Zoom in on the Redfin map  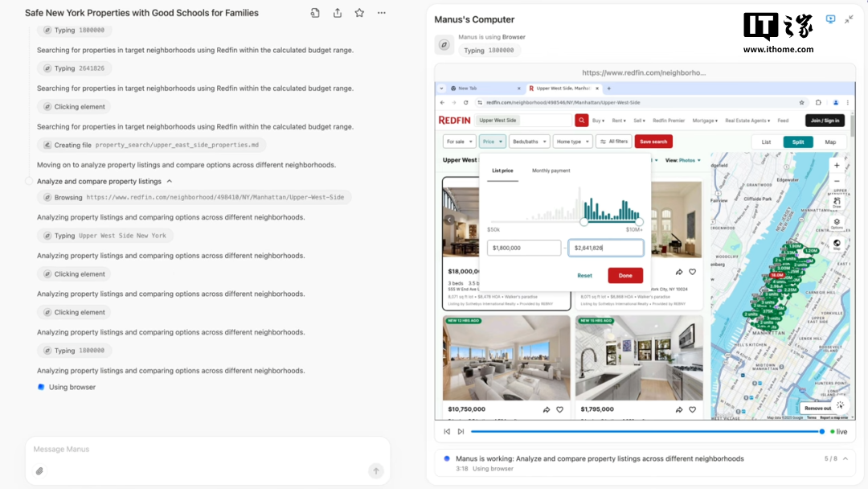pyautogui.click(x=836, y=166)
